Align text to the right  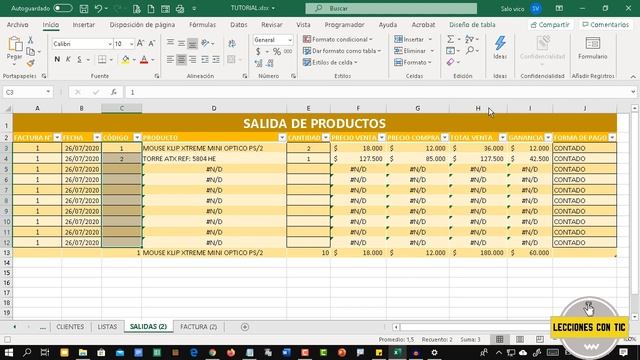pos(192,60)
